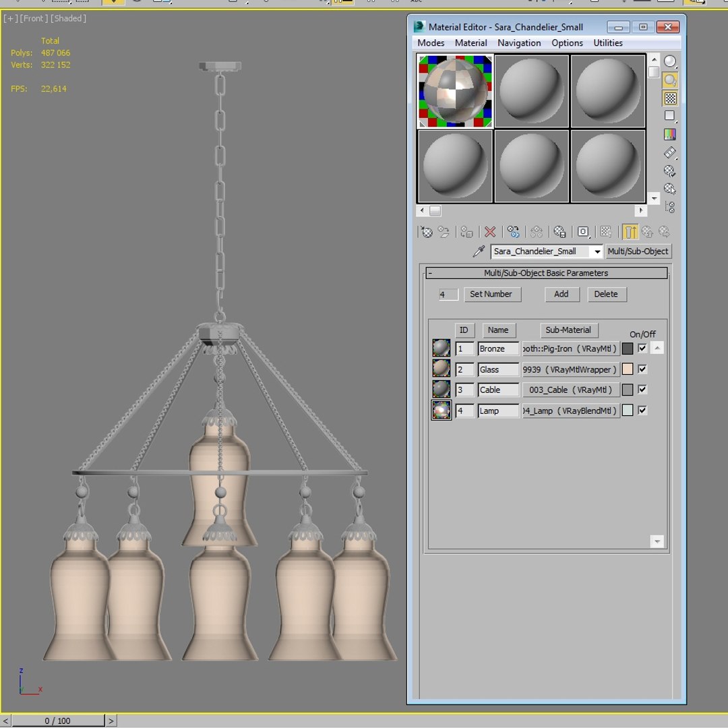Open the Utilities menu
The image size is (728, 728).
[608, 43]
